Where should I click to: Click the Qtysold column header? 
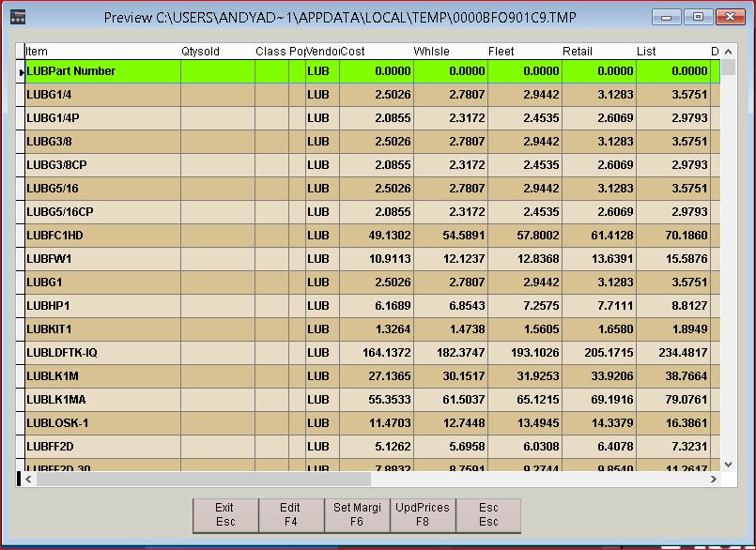[x=218, y=52]
